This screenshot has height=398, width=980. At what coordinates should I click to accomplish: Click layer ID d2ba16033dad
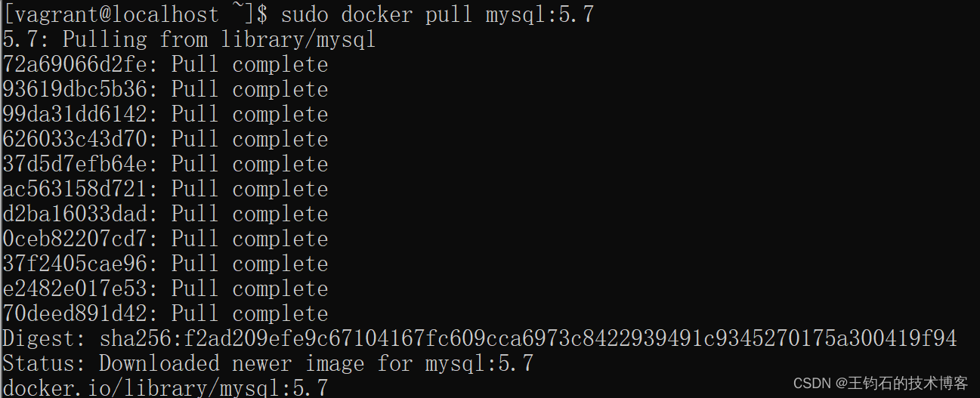click(79, 214)
